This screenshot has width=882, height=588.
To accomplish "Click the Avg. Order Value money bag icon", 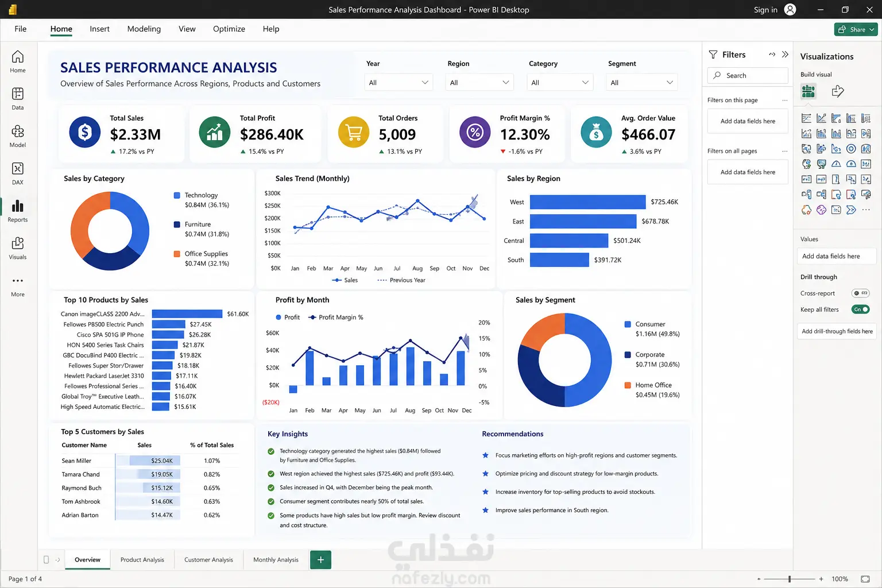I will point(597,132).
